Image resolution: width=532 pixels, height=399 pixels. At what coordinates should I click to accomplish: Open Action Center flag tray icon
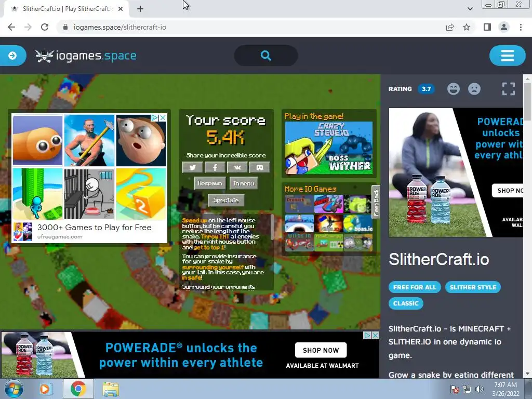tap(455, 389)
